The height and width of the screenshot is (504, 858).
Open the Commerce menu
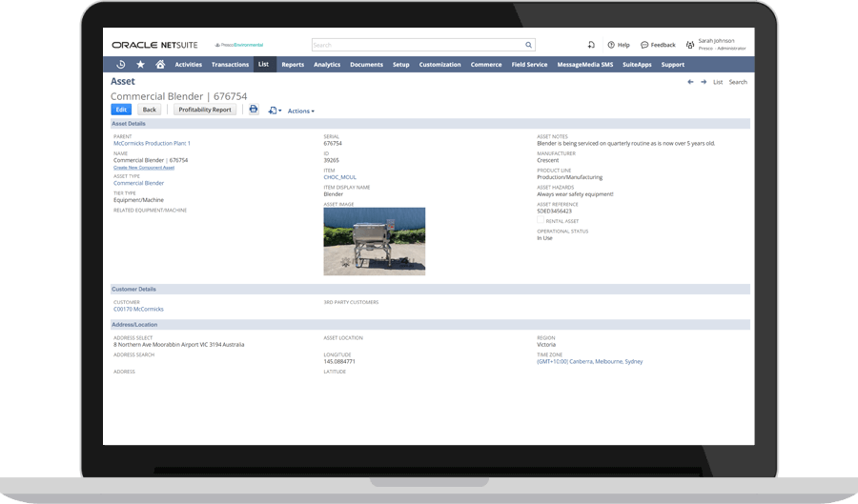(x=486, y=65)
